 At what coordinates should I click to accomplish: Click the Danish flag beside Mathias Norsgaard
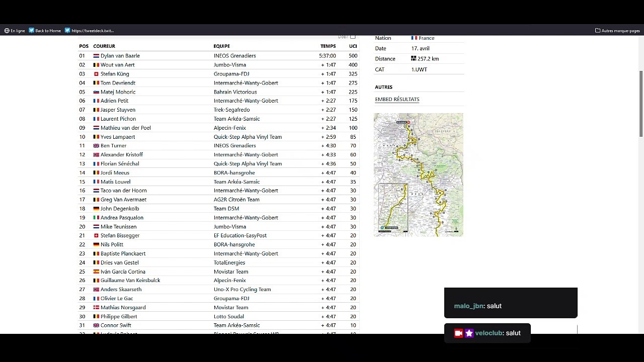click(96, 308)
